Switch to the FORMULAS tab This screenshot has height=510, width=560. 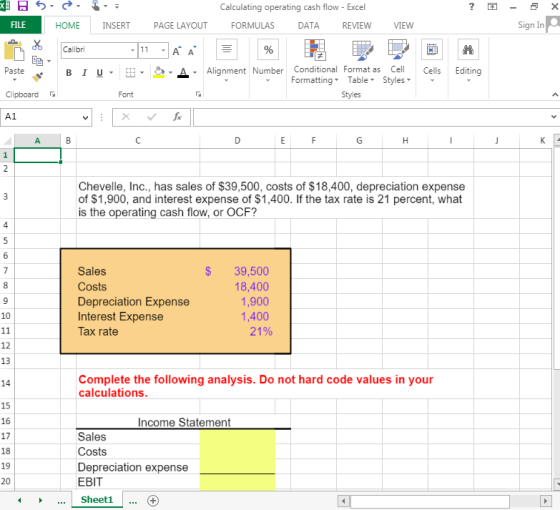[x=252, y=26]
